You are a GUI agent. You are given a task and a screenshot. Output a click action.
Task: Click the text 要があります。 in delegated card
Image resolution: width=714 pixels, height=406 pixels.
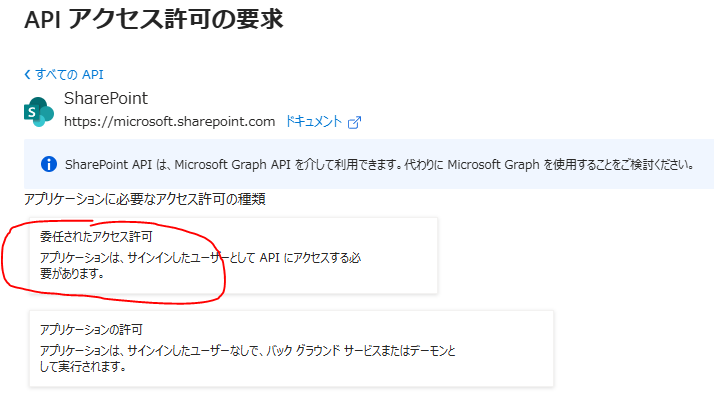pyautogui.click(x=72, y=273)
